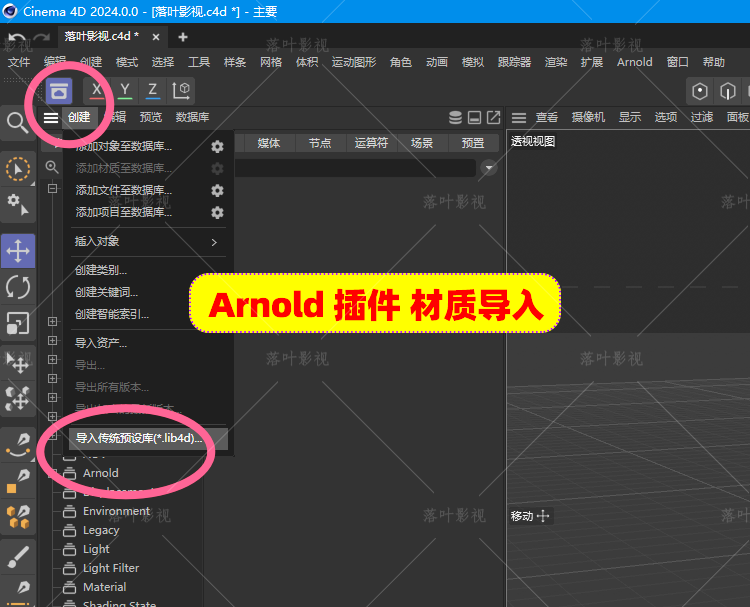Image resolution: width=750 pixels, height=607 pixels.
Task: Select the Scale tool
Action: click(18, 323)
